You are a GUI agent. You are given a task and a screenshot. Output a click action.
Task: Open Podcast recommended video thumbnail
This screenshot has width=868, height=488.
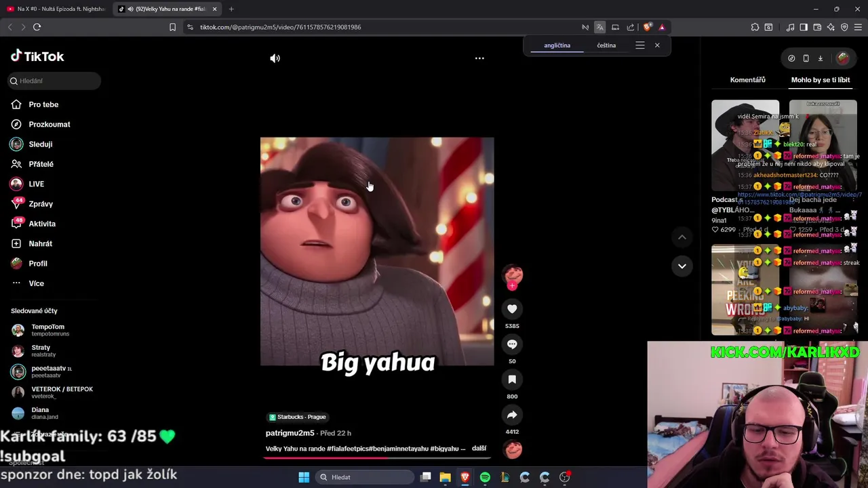point(745,146)
